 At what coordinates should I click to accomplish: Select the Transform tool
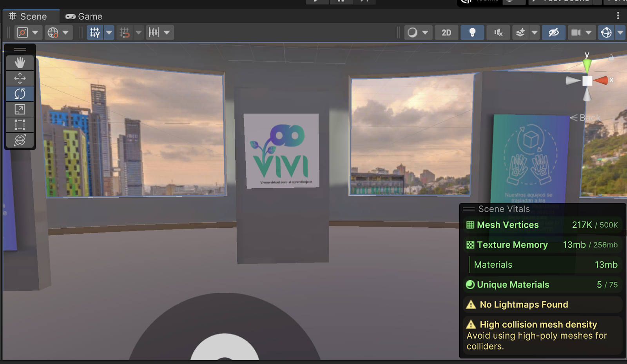(20, 140)
